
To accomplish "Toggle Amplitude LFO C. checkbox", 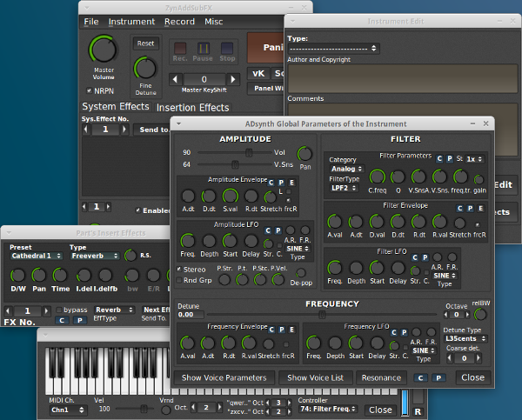I will coord(279,245).
